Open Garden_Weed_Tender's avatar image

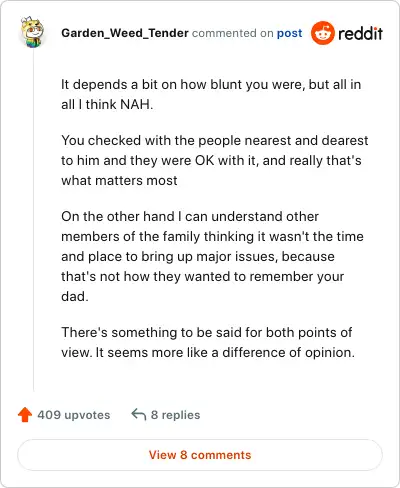click(x=32, y=32)
